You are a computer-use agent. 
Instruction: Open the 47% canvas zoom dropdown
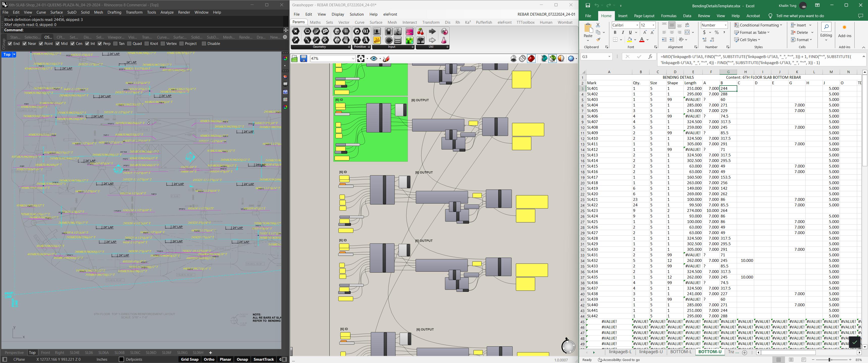tap(353, 59)
